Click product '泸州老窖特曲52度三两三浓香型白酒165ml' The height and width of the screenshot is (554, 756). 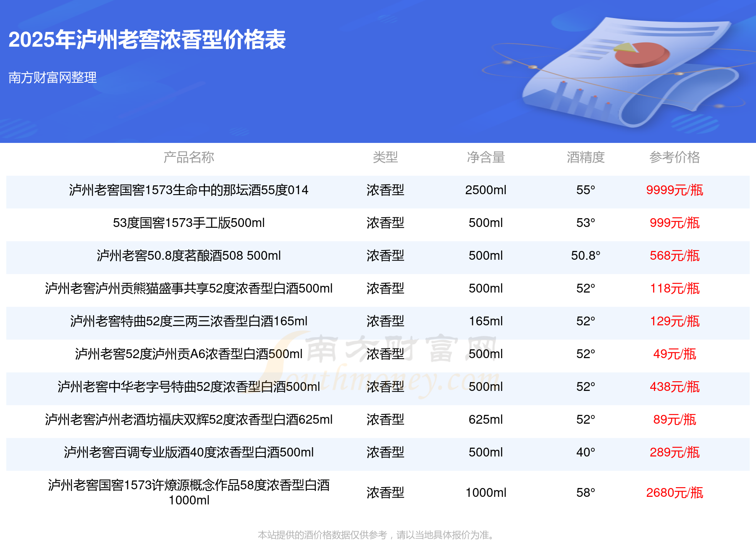click(189, 321)
